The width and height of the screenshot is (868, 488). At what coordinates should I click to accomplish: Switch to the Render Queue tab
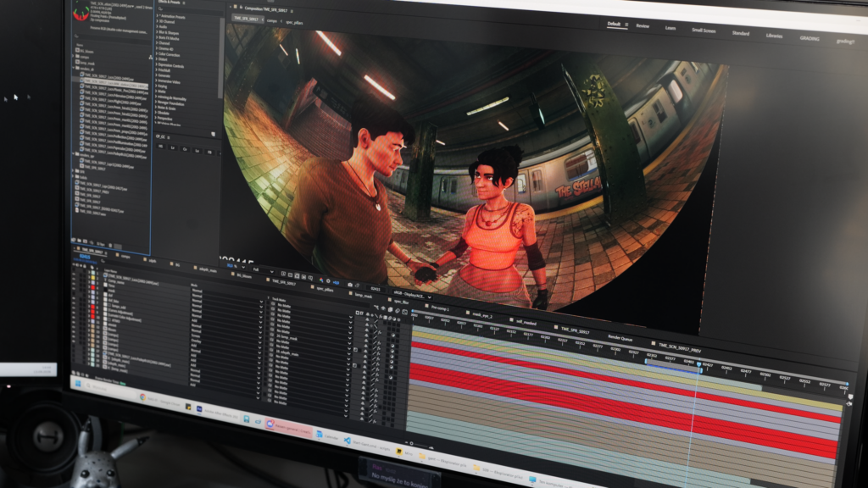(620, 338)
